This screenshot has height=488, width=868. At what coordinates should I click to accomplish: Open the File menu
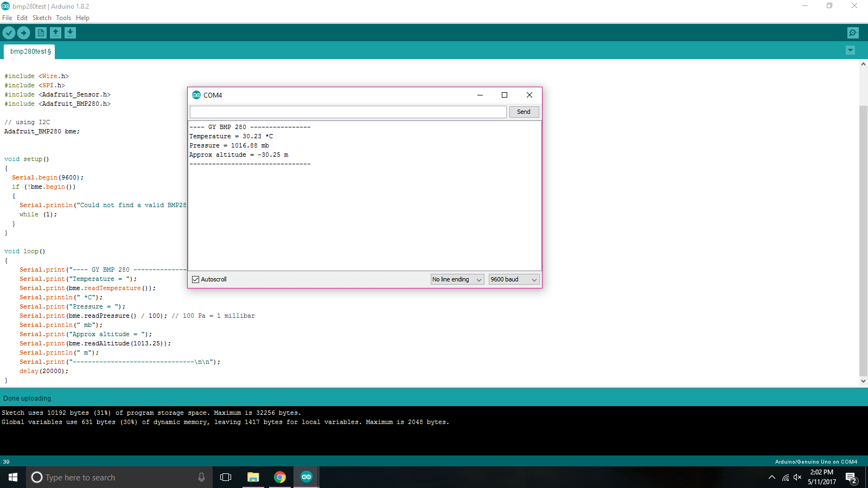tap(7, 18)
